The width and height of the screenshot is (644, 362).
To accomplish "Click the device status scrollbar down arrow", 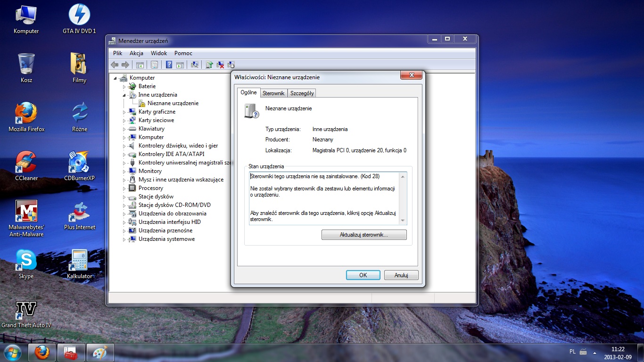I will coord(403,221).
